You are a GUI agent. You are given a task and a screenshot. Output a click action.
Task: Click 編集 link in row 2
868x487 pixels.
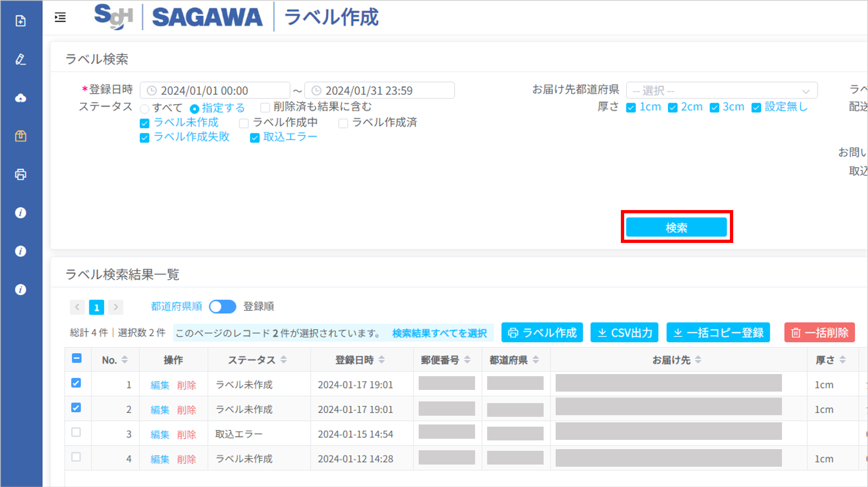point(160,410)
